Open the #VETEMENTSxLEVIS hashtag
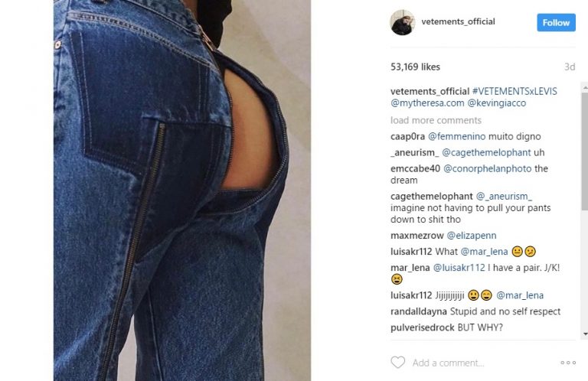The width and height of the screenshot is (588, 381). [514, 91]
